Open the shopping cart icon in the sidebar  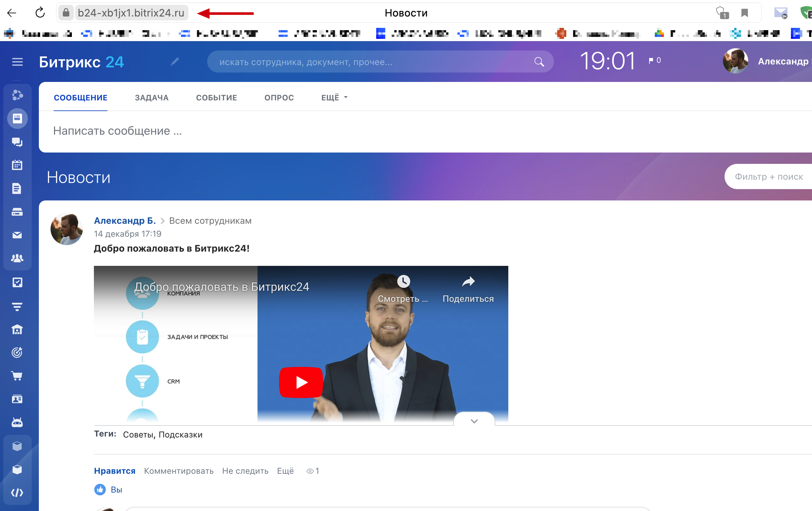17,376
